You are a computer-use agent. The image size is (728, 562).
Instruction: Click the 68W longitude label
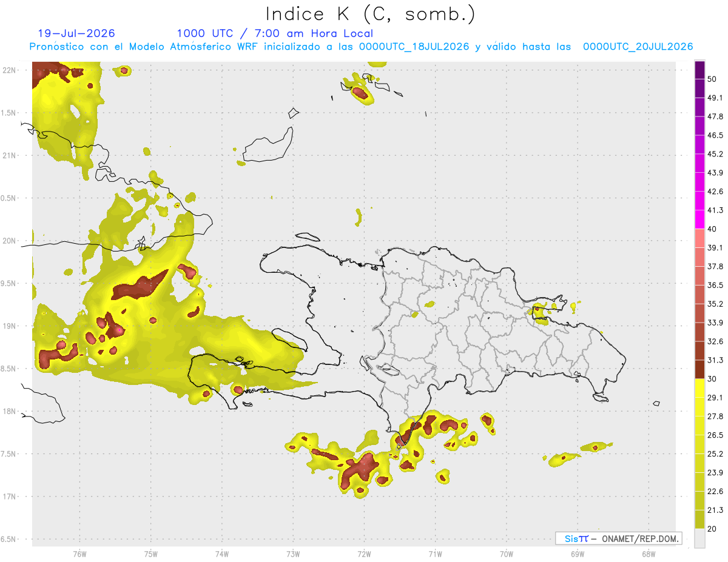[649, 554]
